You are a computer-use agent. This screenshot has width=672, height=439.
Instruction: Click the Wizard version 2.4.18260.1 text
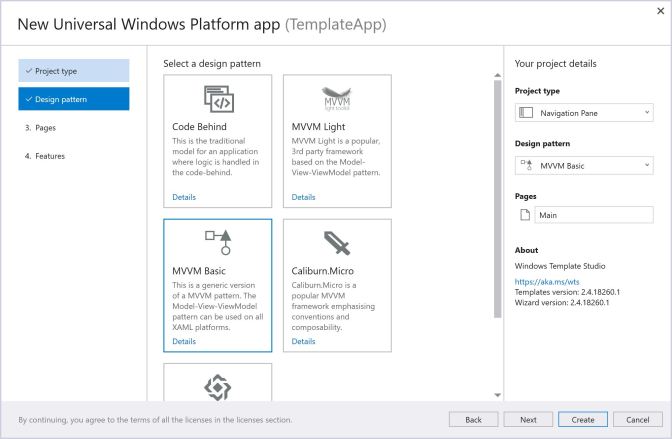coord(562,302)
